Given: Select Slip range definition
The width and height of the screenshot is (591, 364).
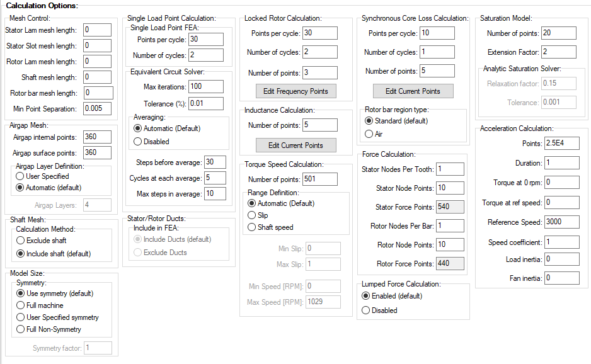Looking at the screenshot, I should point(252,215).
